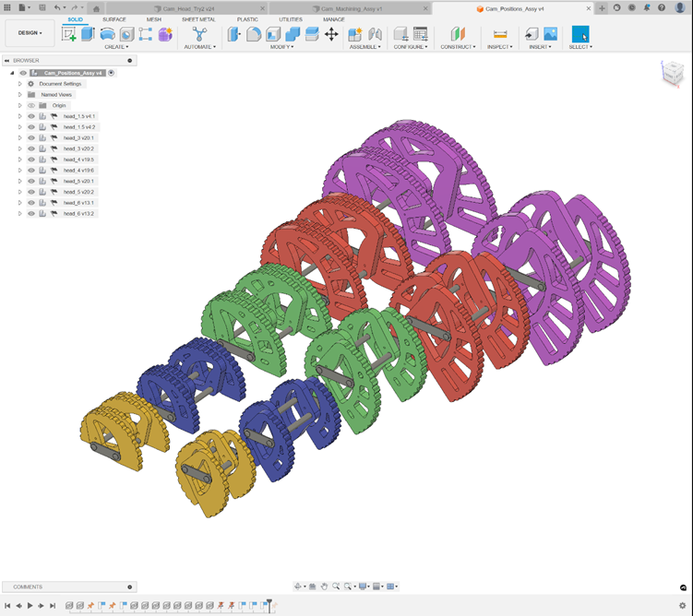693x616 pixels.
Task: Expand the Document Settings node
Action: pyautogui.click(x=19, y=84)
